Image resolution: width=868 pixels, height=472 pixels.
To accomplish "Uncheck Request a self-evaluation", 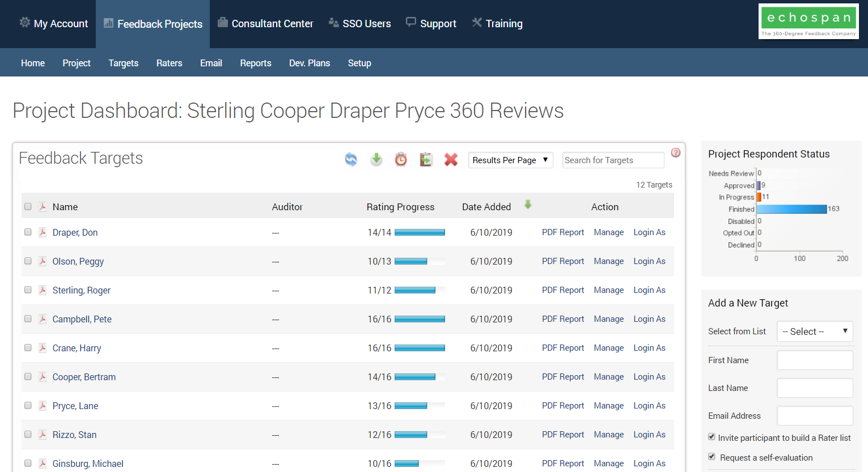I will point(712,457).
